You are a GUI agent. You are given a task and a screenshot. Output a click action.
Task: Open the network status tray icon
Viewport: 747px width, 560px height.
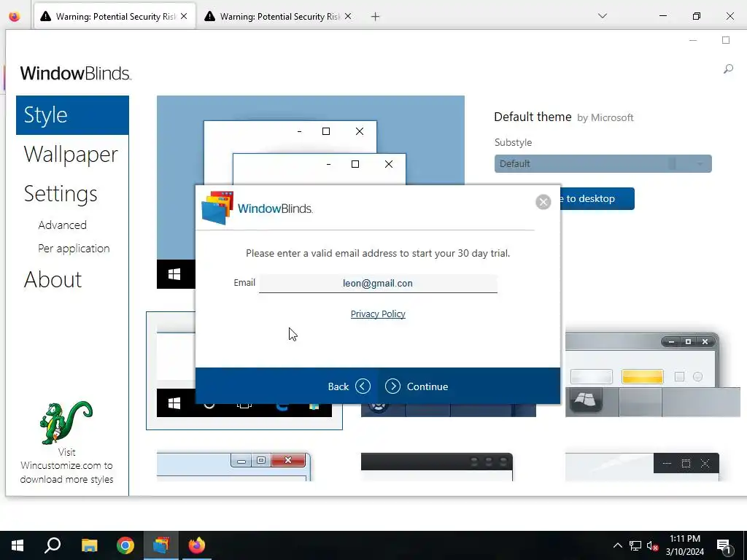pos(635,545)
